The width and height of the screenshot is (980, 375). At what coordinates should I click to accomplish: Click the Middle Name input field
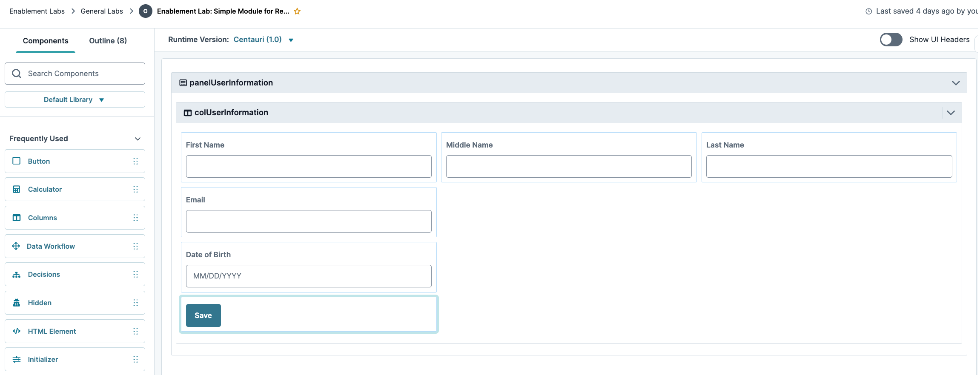569,166
